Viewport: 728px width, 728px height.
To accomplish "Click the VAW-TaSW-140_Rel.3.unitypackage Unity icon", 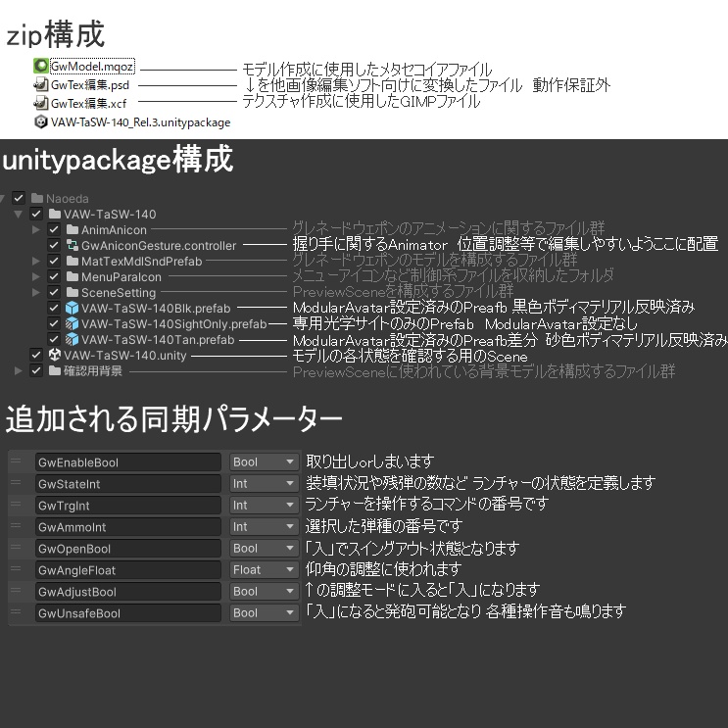I will coord(41,121).
